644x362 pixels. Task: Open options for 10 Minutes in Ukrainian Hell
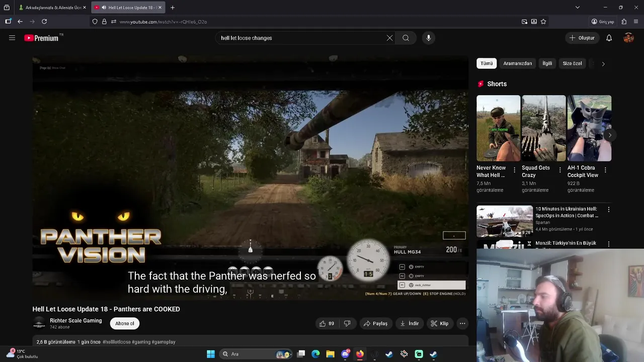[x=609, y=210]
